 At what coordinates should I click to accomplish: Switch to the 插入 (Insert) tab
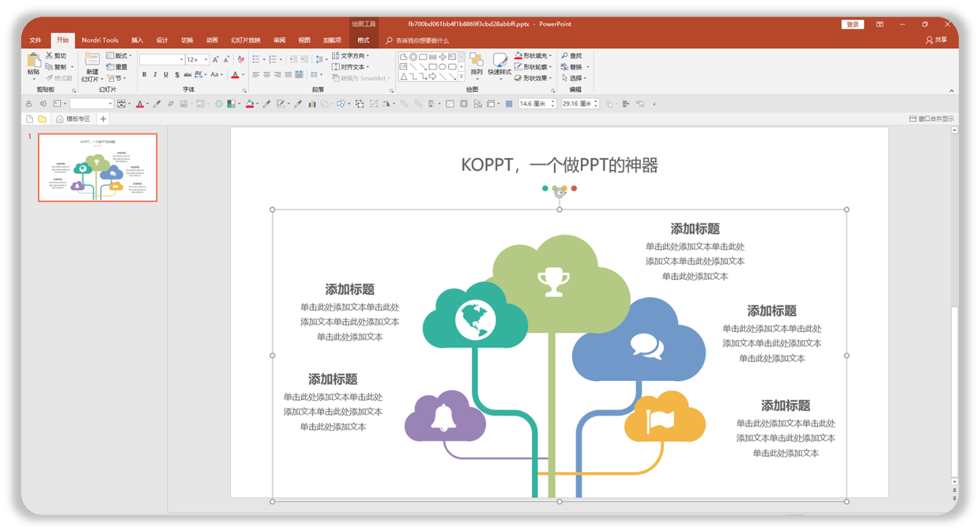pyautogui.click(x=138, y=40)
